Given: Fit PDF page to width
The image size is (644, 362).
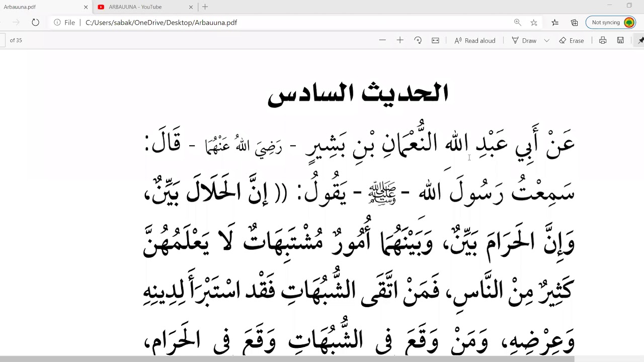Looking at the screenshot, I should [435, 40].
